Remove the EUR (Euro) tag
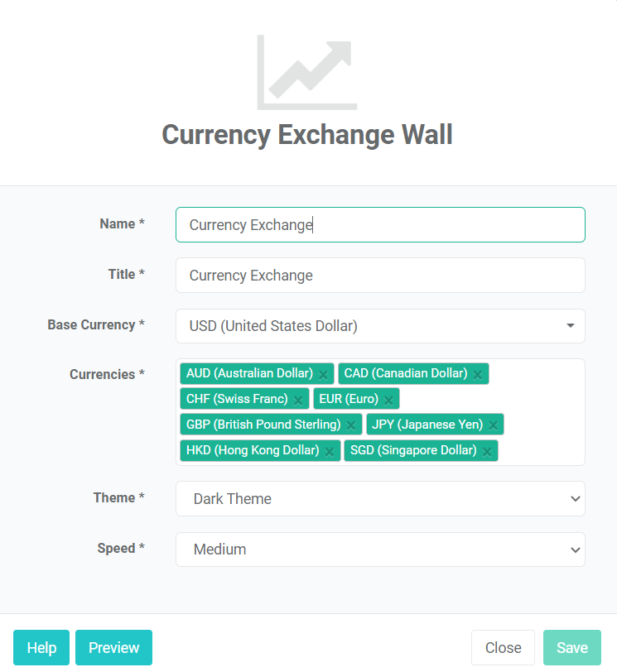This screenshot has width=617, height=672. point(388,401)
